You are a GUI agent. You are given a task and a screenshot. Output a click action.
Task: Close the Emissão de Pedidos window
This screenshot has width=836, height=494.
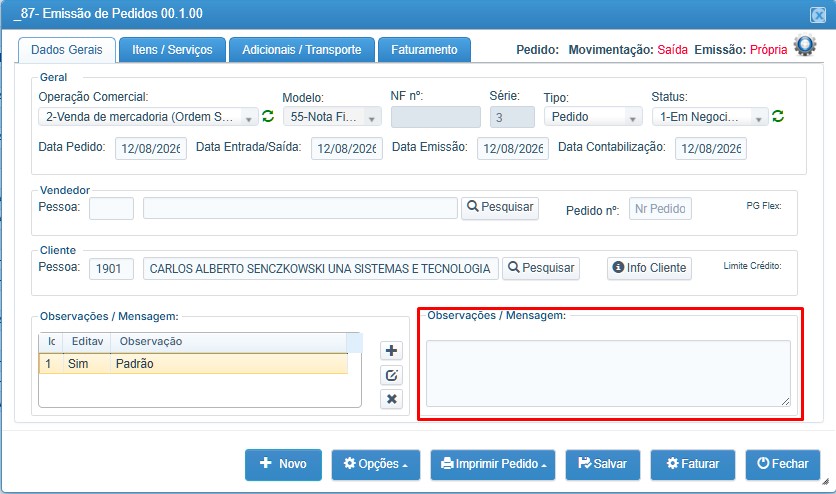[818, 14]
